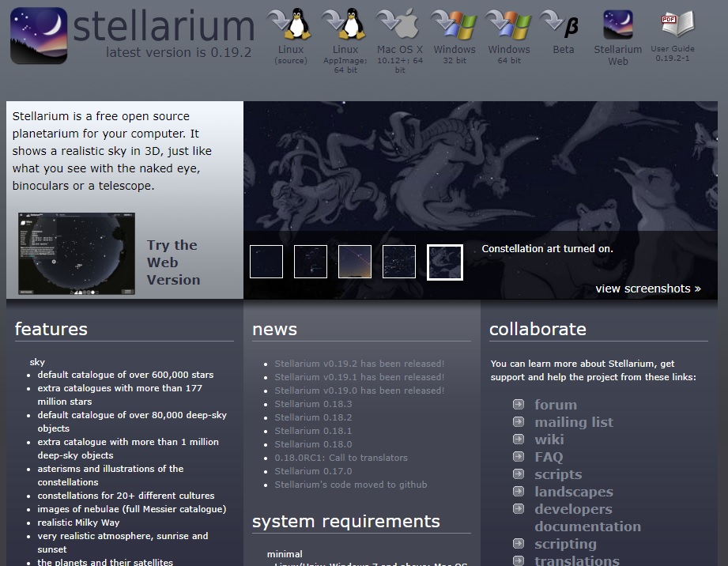Download the Linux source package icon
This screenshot has height=566, width=728.
290,24
